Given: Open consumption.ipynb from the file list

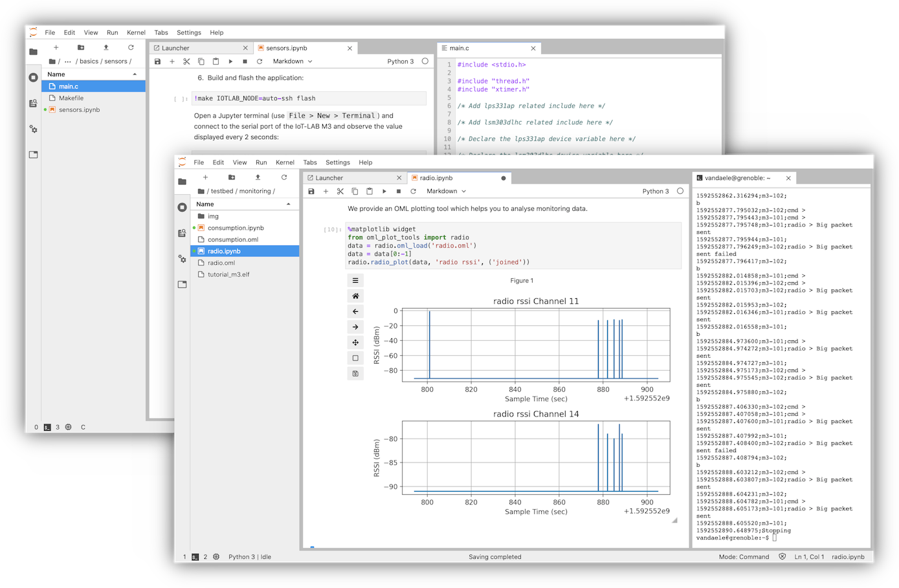Looking at the screenshot, I should (x=236, y=228).
